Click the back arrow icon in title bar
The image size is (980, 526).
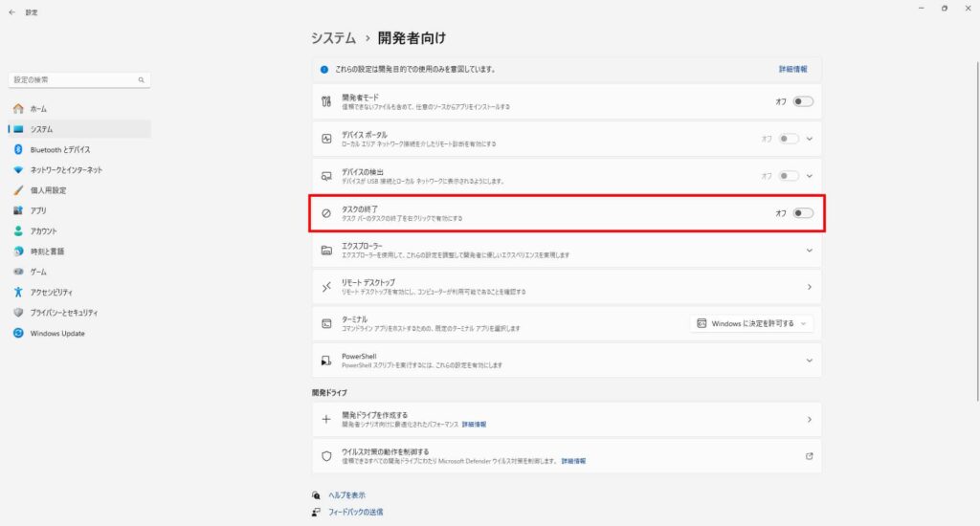(11, 12)
